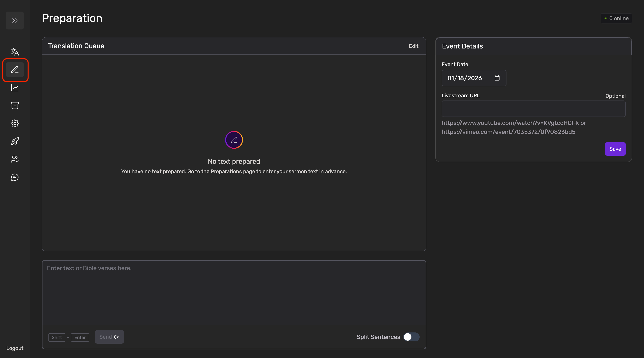Viewport: 644px width, 358px height.
Task: Click the rocket launch icon
Action: tap(15, 141)
